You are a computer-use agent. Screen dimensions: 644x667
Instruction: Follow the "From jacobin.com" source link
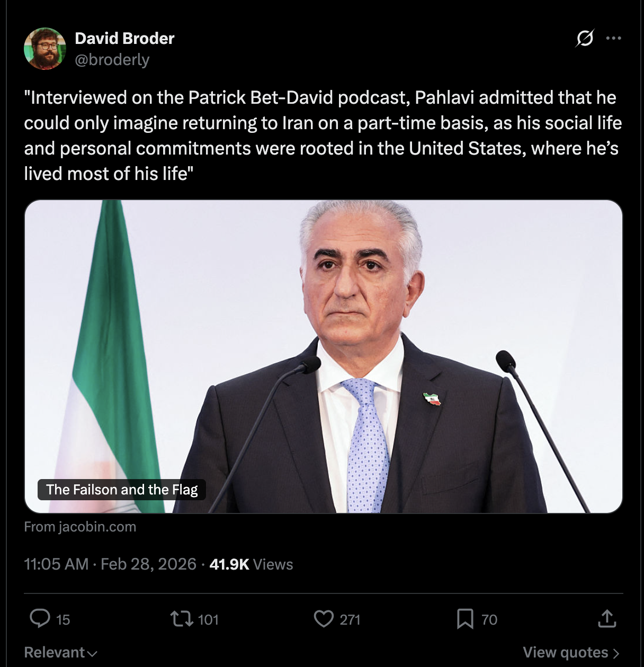tap(80, 527)
